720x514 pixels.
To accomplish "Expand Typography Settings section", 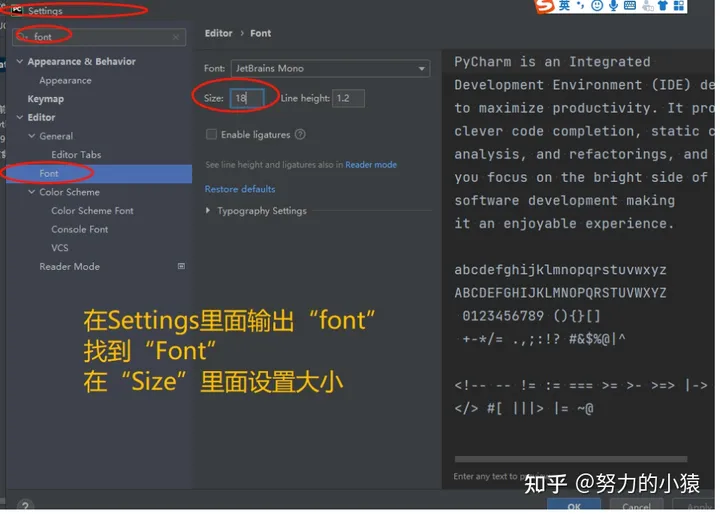I will (x=208, y=211).
